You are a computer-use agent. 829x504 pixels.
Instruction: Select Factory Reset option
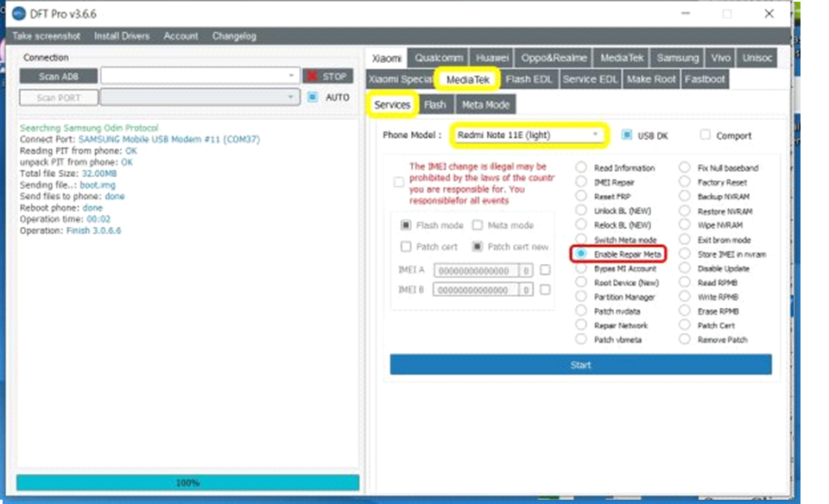(685, 182)
